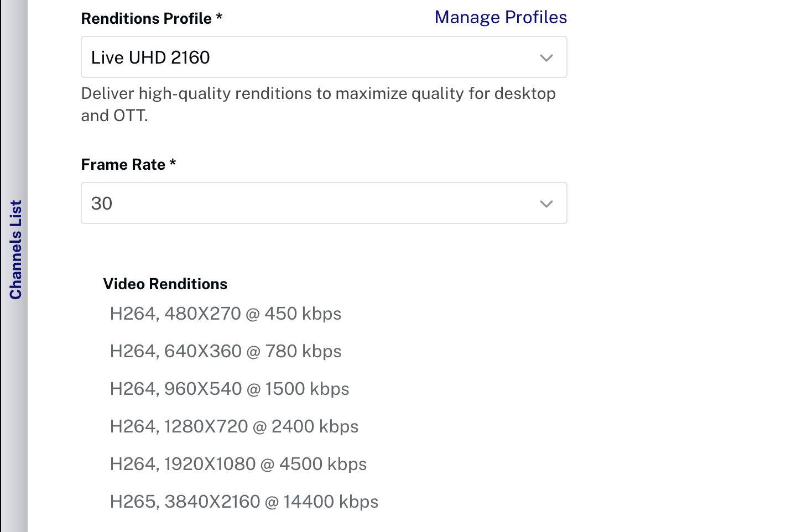Click the Frame Rate dropdown arrow icon
Screen dimensions: 802x532
(x=546, y=203)
